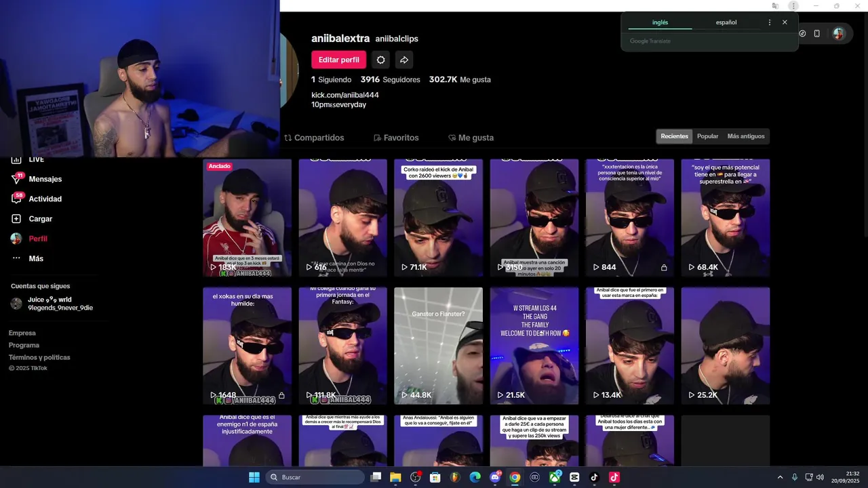The width and height of the screenshot is (868, 488).
Task: Open 1 Siguiendo list
Action: tap(332, 79)
